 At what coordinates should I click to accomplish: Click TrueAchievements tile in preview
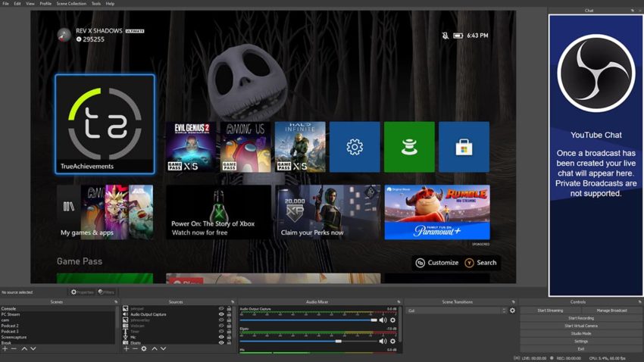coord(105,124)
